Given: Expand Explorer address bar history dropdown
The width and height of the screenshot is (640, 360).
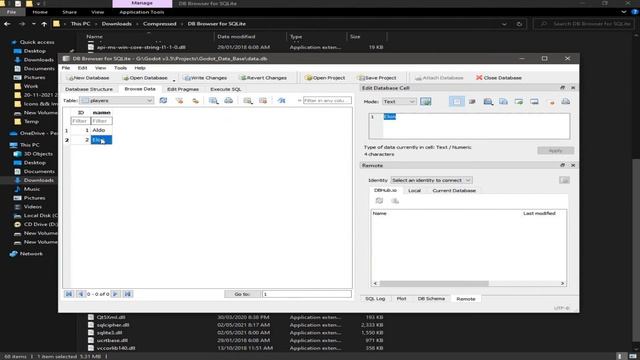Looking at the screenshot, I should click(x=504, y=24).
